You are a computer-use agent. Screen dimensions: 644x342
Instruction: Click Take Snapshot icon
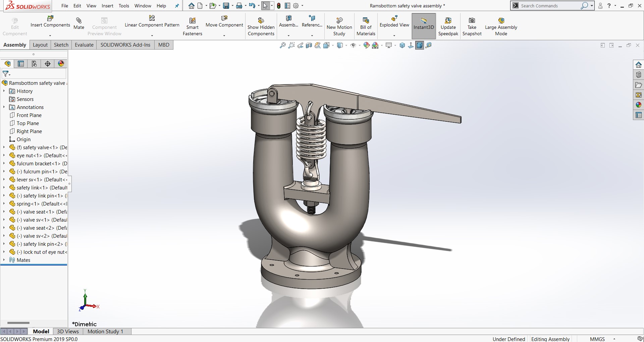(x=472, y=21)
